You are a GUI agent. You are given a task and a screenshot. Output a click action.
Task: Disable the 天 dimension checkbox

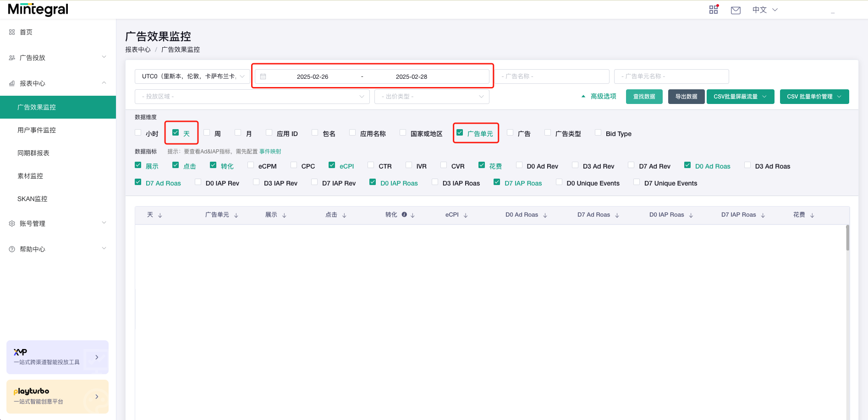[176, 132]
